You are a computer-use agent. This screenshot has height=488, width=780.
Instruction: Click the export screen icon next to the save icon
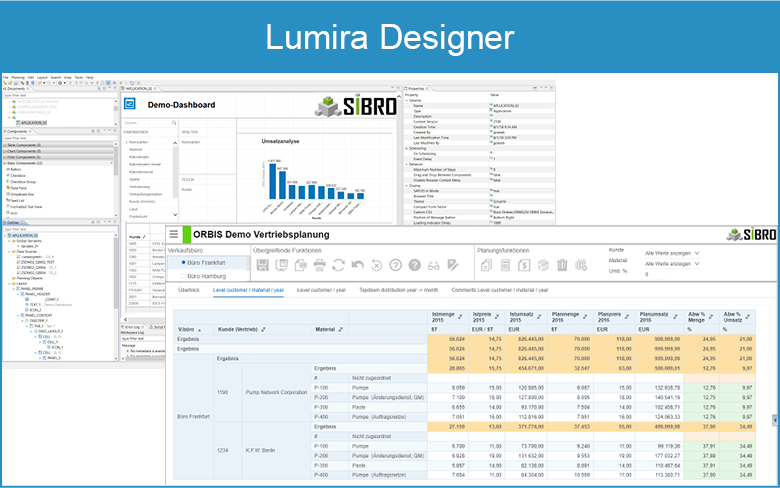point(282,265)
